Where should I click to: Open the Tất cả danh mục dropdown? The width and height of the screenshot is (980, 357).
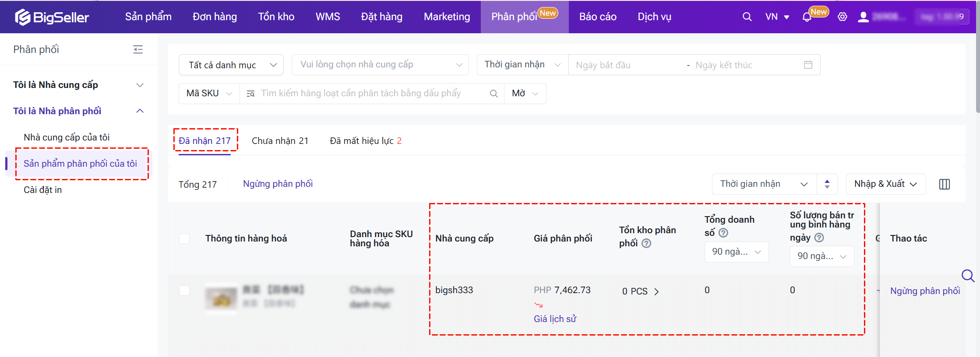[x=231, y=65]
